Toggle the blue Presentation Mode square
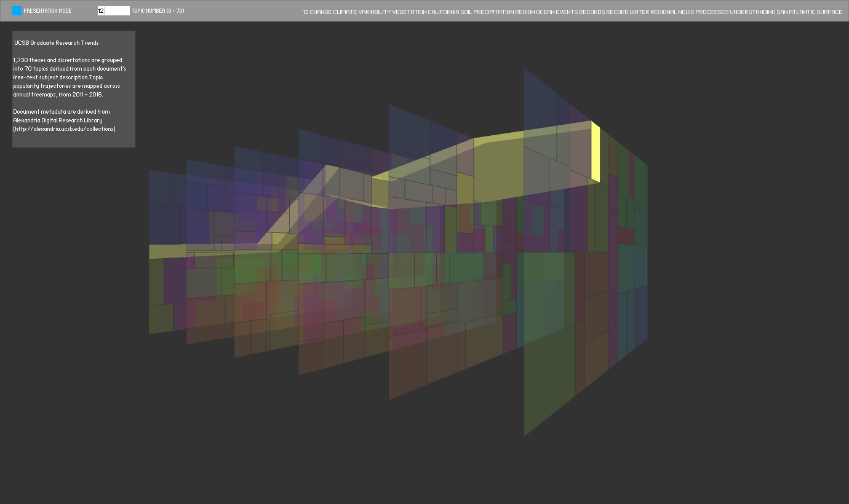The image size is (849, 504). click(17, 11)
